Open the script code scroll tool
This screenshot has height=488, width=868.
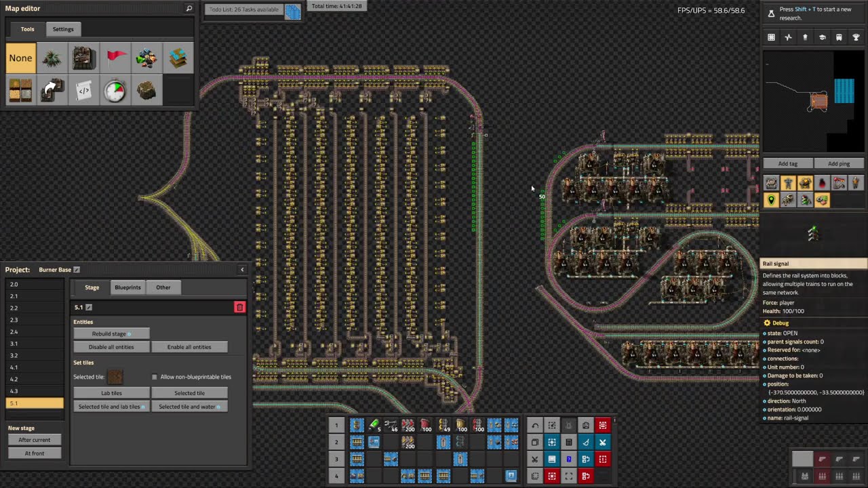pos(84,90)
